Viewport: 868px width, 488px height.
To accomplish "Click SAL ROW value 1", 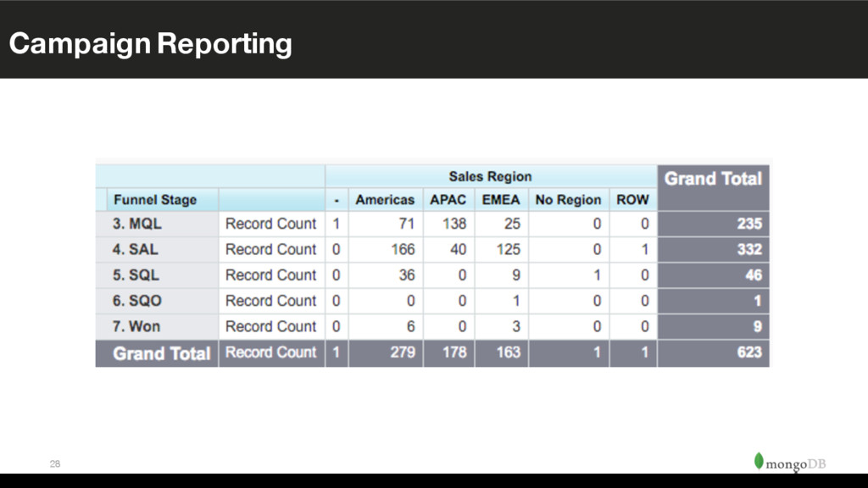I will pos(645,250).
